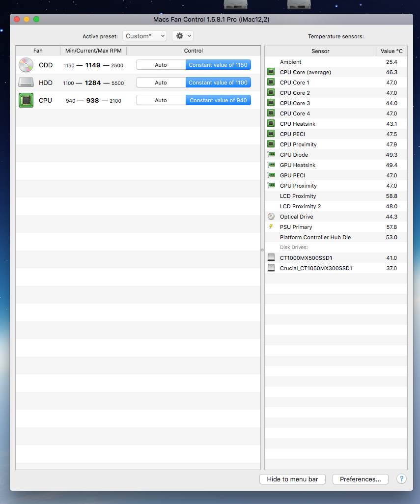This screenshot has width=420, height=504.
Task: Click the Preferences button
Action: click(360, 479)
